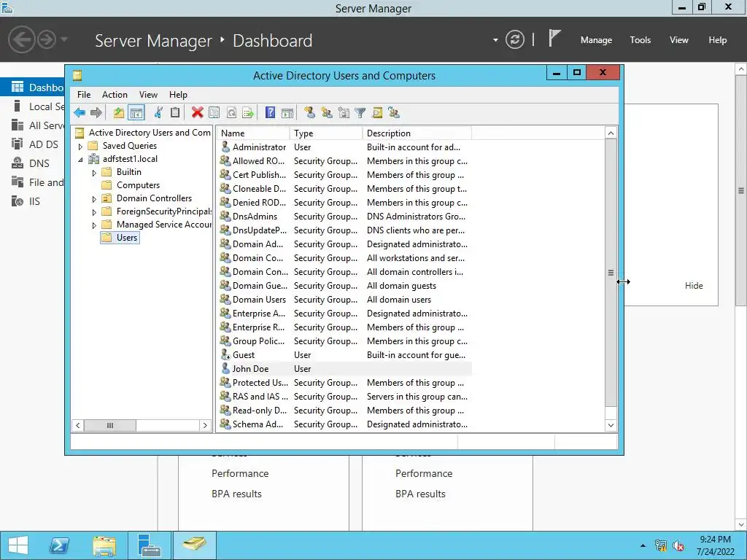Open Server Manager notifications flag

tap(554, 39)
